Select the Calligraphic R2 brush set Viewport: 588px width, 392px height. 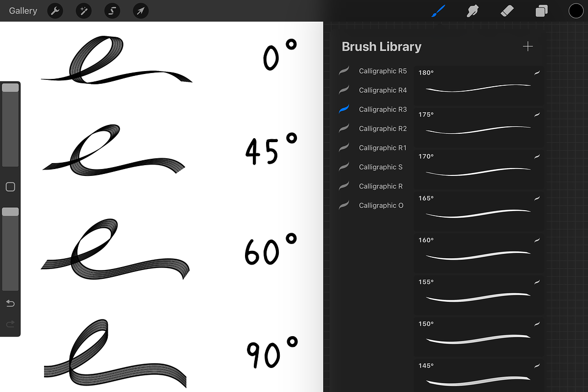[x=373, y=128]
